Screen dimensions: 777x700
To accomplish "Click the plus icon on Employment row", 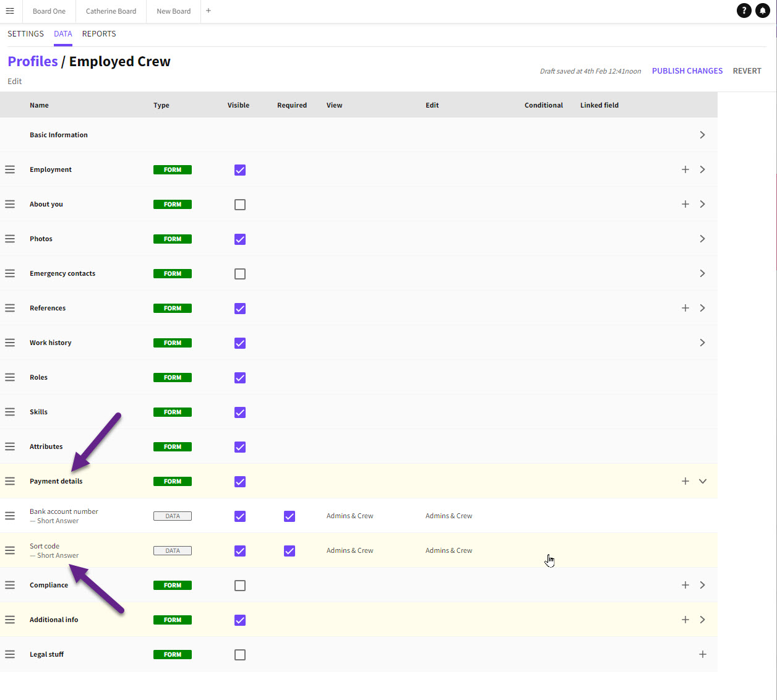I will click(685, 169).
